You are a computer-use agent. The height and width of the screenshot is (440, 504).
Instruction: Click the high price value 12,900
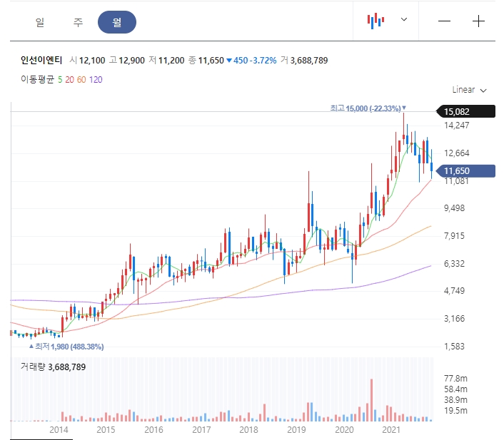click(132, 61)
